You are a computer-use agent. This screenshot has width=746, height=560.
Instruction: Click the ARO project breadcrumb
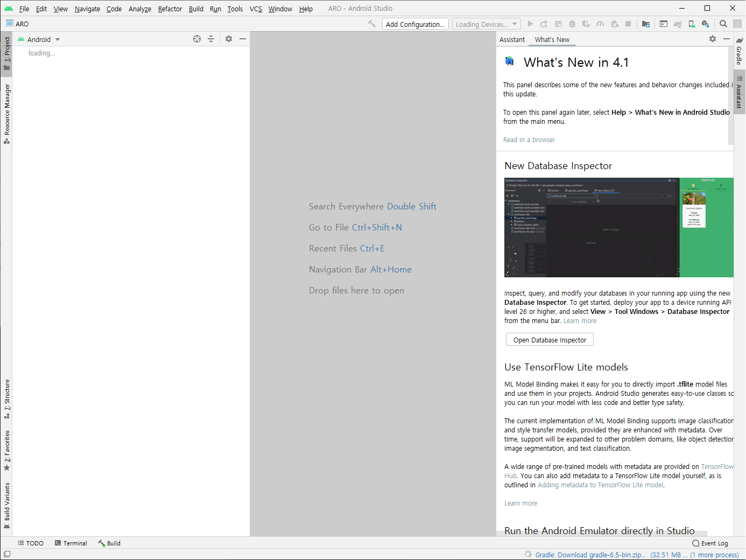(x=17, y=24)
